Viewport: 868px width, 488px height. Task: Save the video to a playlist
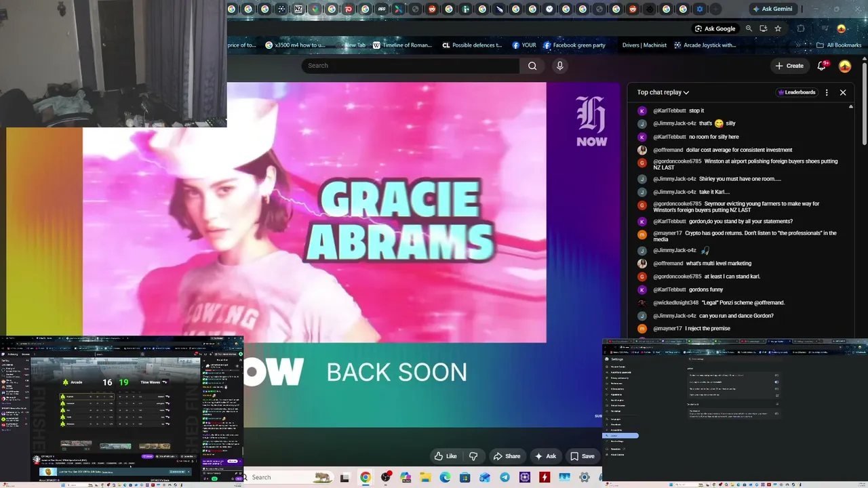pyautogui.click(x=583, y=456)
